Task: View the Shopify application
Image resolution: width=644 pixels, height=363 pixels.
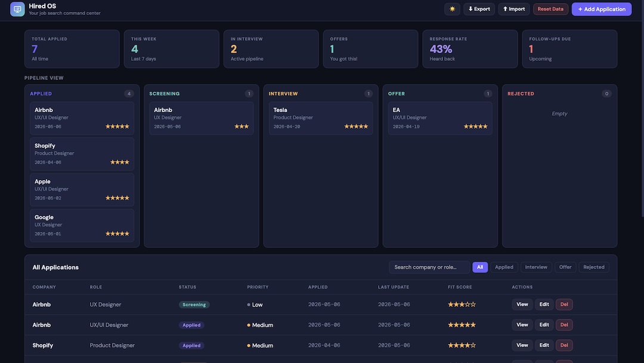Action: pos(522,345)
